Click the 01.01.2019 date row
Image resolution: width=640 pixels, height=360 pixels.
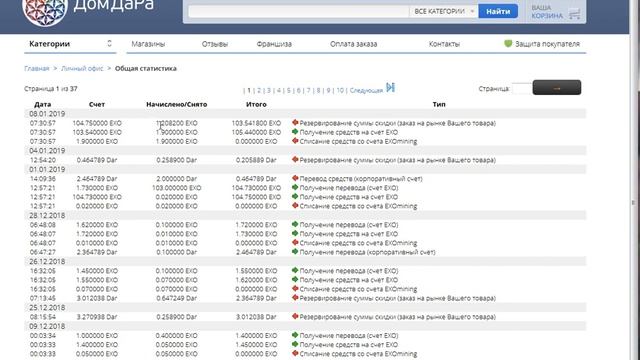click(305, 169)
